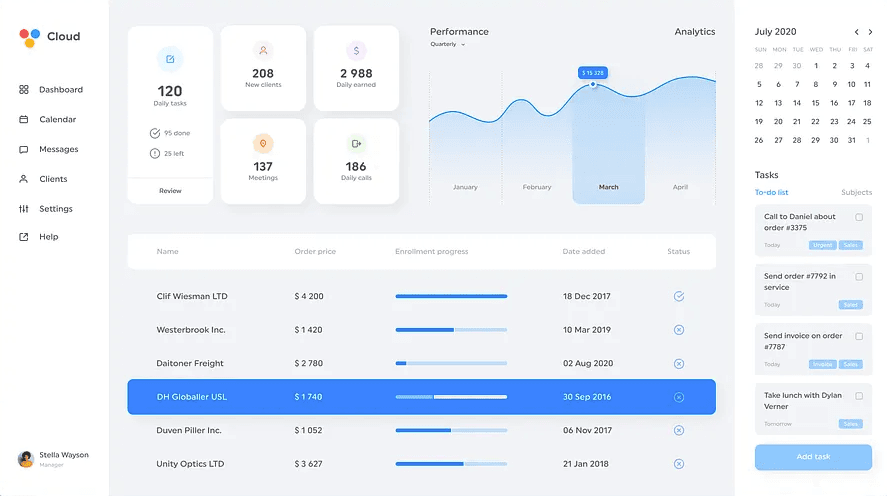887x496 pixels.
Task: Open Dashboard from the sidebar
Action: (51, 89)
